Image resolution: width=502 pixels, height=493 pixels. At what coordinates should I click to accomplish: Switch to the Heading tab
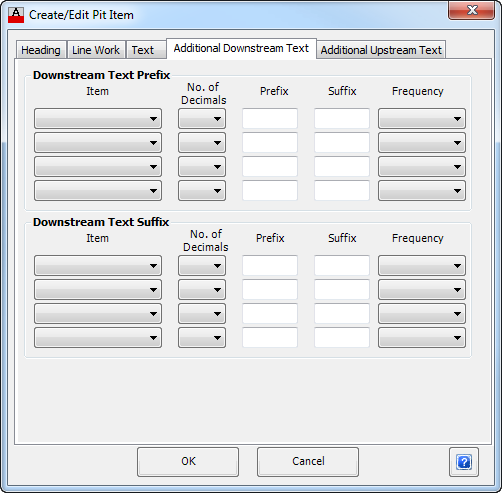41,50
